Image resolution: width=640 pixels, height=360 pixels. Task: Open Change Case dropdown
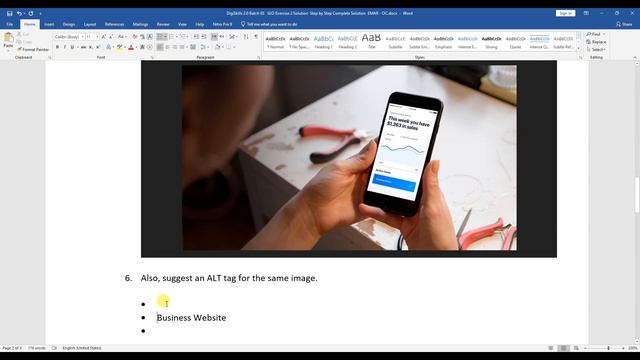tap(122, 37)
